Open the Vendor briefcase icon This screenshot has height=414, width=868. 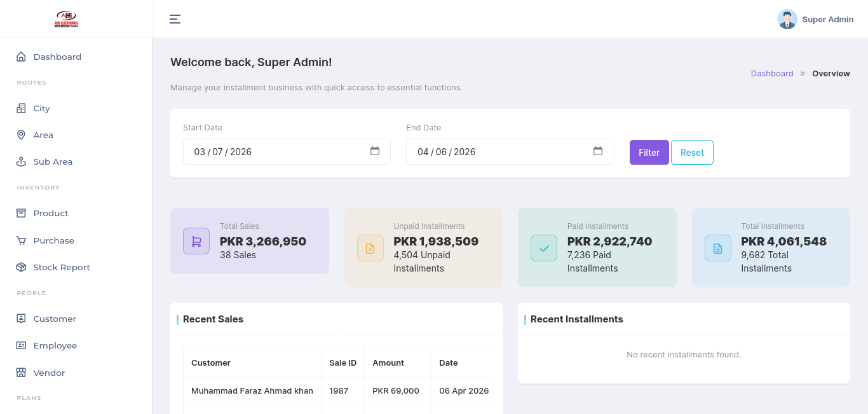click(x=20, y=373)
